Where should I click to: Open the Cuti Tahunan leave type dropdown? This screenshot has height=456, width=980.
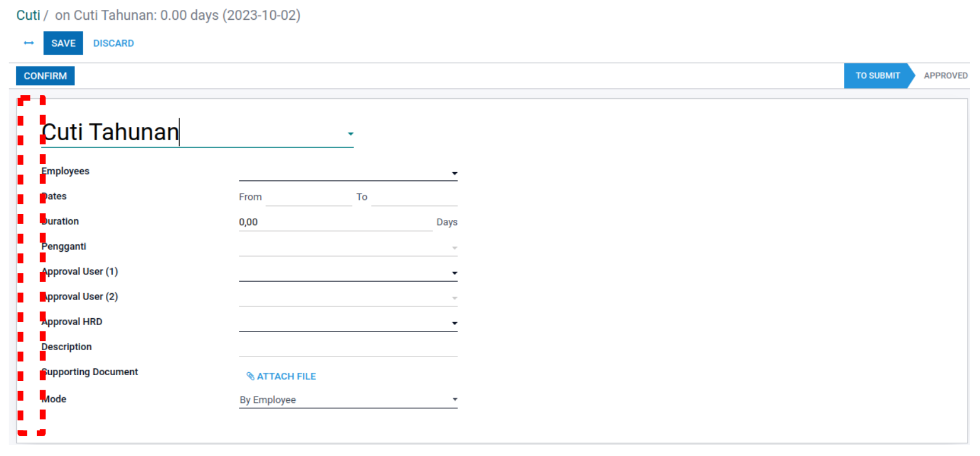click(350, 134)
